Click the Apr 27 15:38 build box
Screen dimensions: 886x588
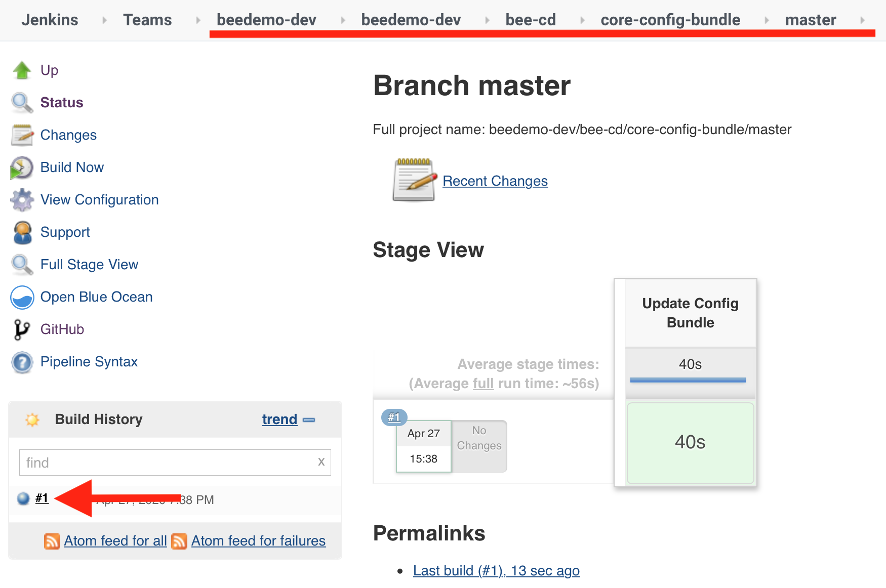click(424, 446)
